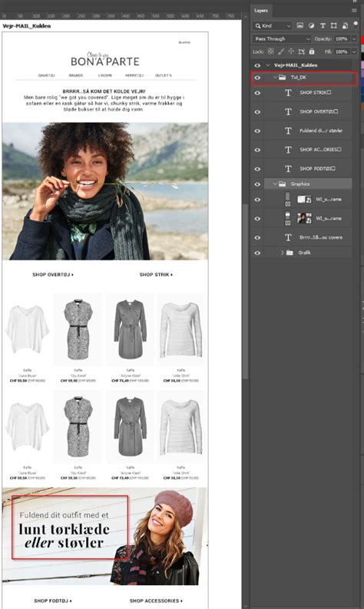Collapse the Txt_DK group

coord(275,78)
